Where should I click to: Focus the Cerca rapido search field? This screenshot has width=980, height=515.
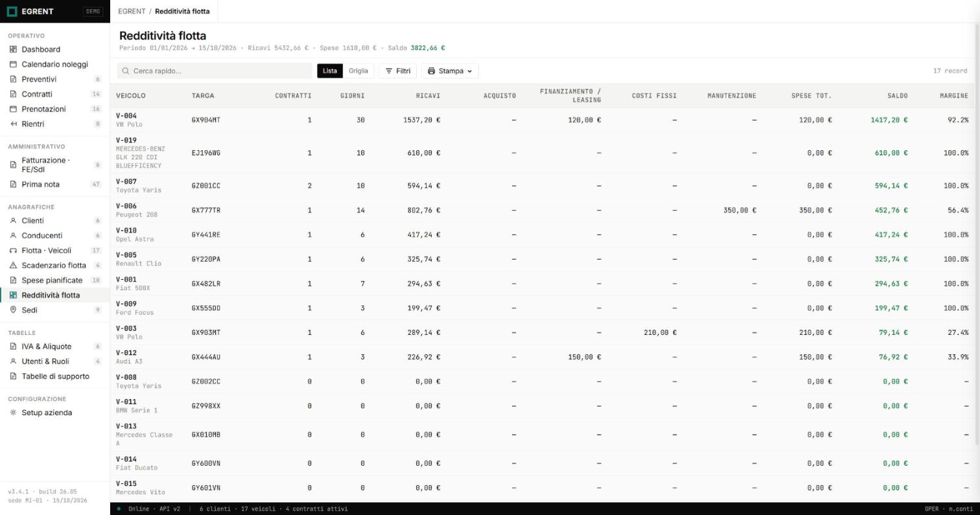coord(215,71)
